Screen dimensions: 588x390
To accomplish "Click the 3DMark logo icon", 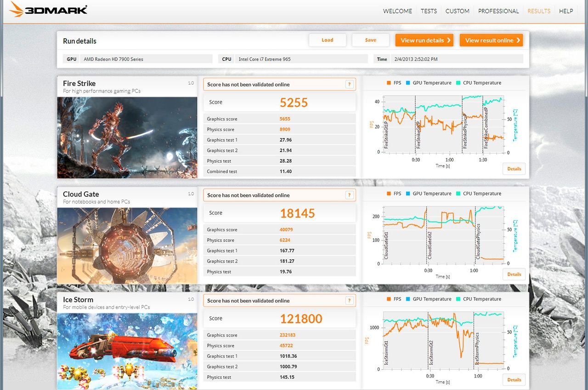I will coord(17,10).
